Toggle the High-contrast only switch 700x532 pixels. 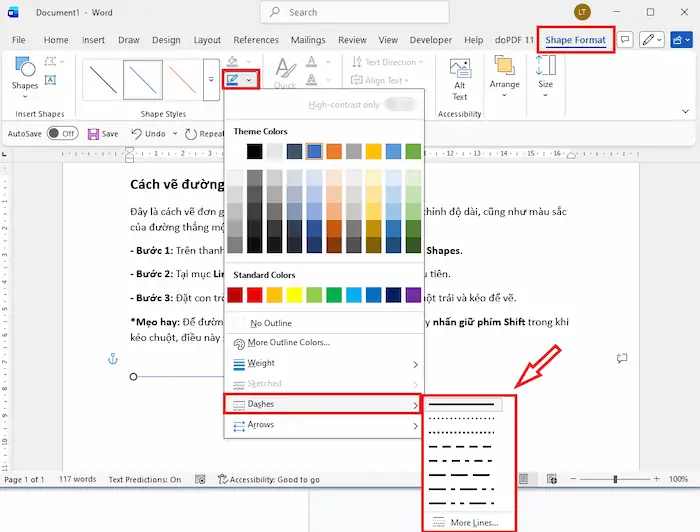click(x=399, y=104)
